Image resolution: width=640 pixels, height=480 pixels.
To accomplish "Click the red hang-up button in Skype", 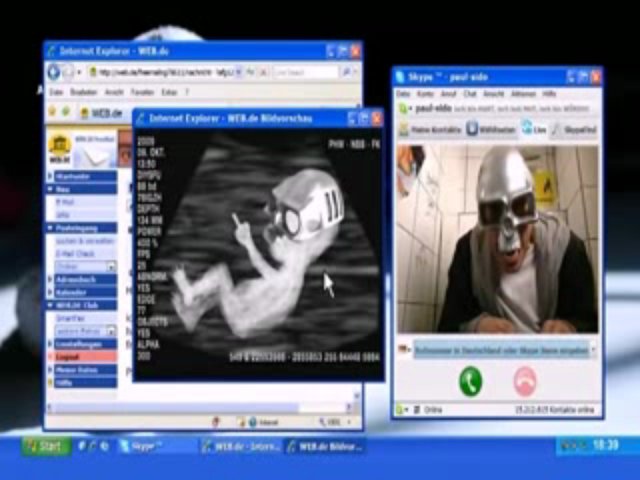I will tap(525, 382).
